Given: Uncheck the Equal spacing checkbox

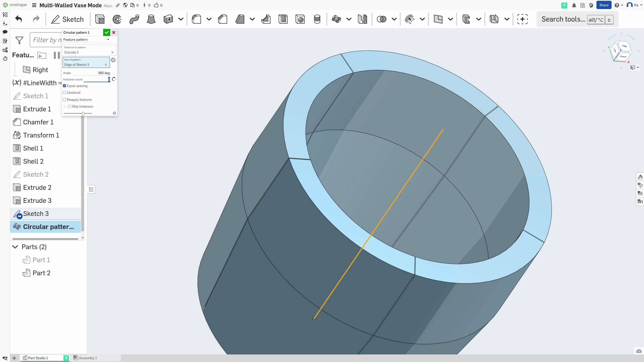Looking at the screenshot, I should 65,86.
